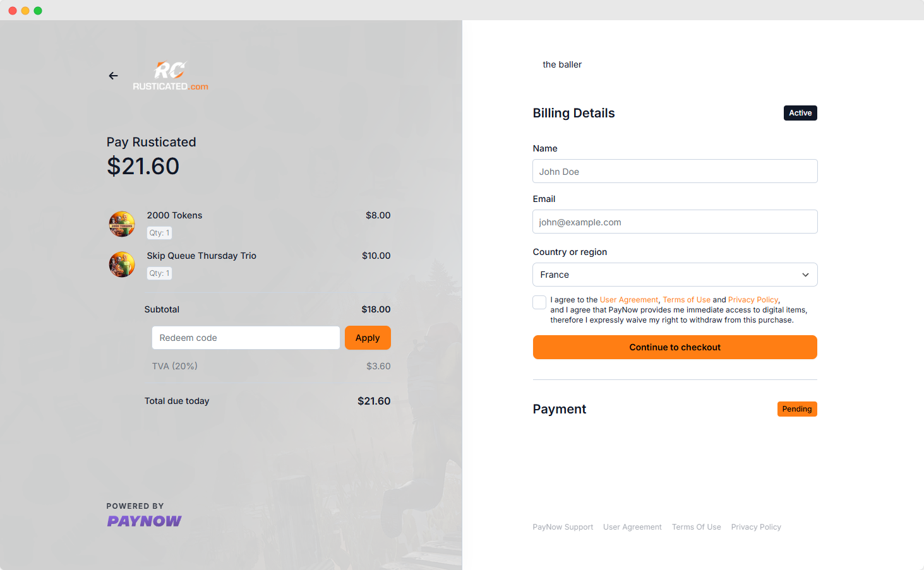Image resolution: width=924 pixels, height=570 pixels.
Task: Open PayNow Support in the footer
Action: pos(563,527)
